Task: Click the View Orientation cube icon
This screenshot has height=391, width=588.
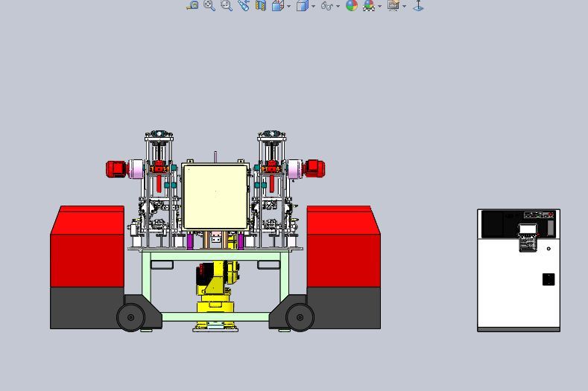Action: [x=277, y=5]
